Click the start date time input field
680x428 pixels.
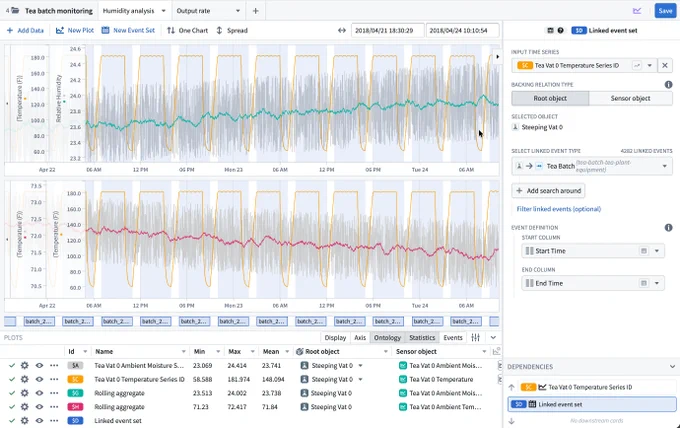387,30
